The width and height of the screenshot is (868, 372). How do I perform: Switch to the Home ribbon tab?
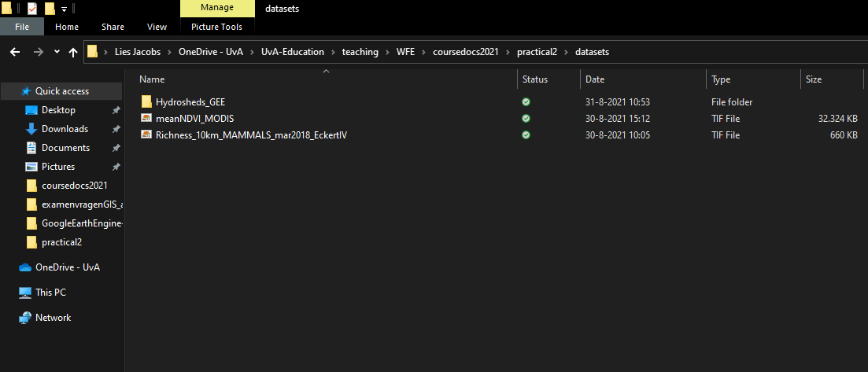point(66,27)
